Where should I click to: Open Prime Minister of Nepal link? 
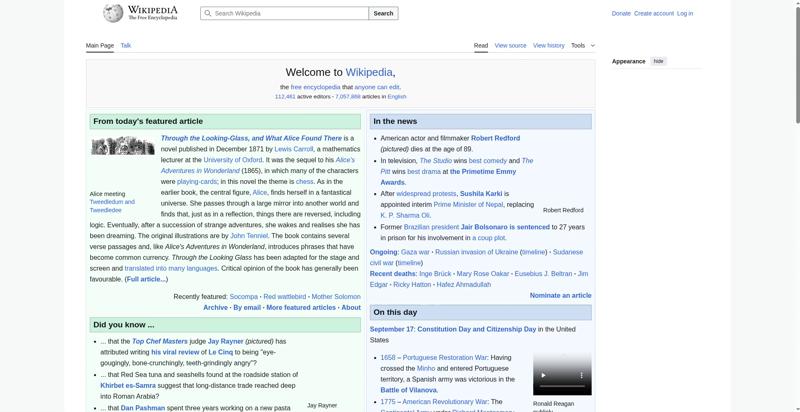point(468,204)
